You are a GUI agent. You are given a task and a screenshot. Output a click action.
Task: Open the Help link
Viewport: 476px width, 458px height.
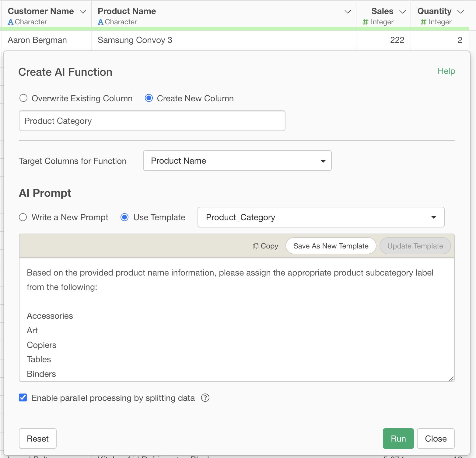click(x=446, y=71)
